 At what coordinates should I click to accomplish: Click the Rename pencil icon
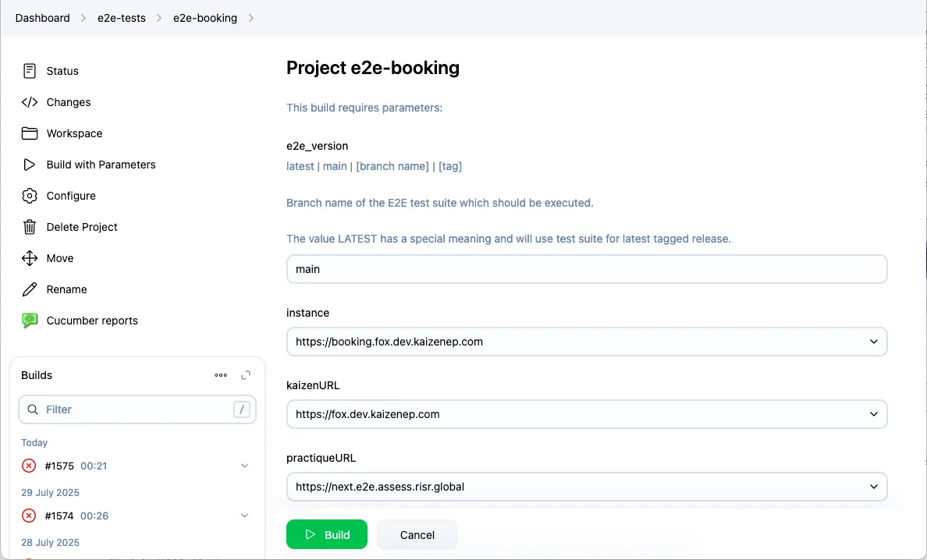click(x=29, y=289)
